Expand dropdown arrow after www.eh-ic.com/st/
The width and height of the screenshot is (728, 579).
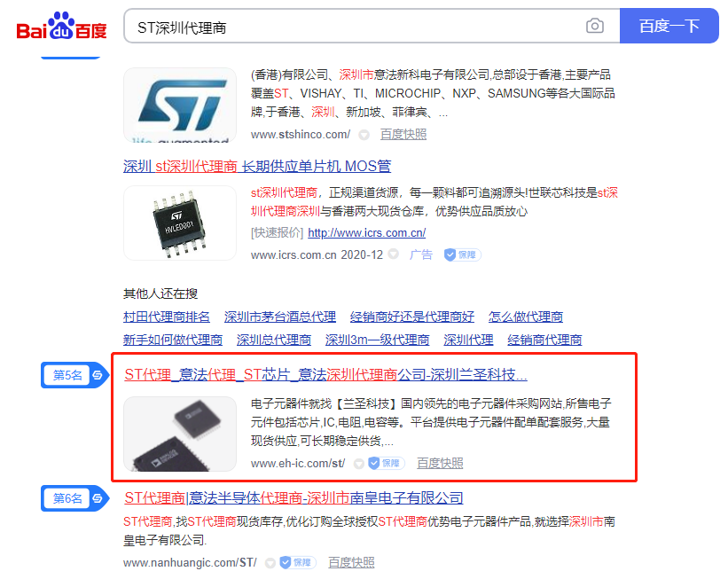[x=358, y=464]
